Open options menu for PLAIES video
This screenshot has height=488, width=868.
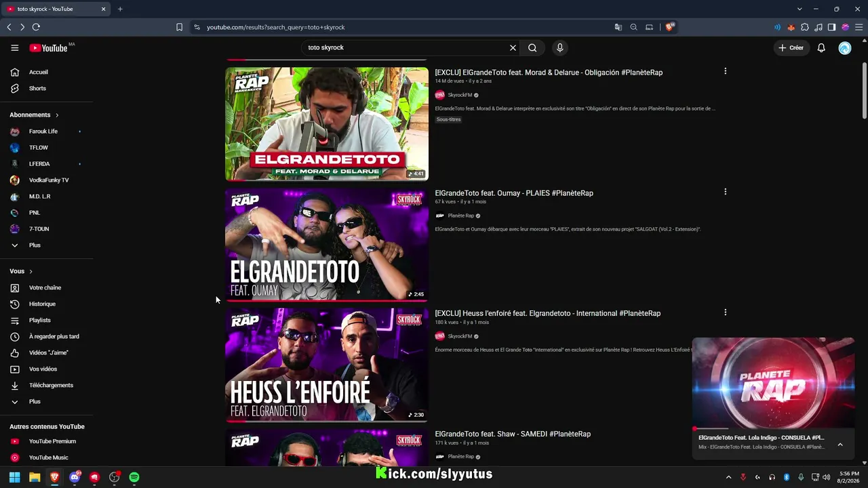point(725,192)
